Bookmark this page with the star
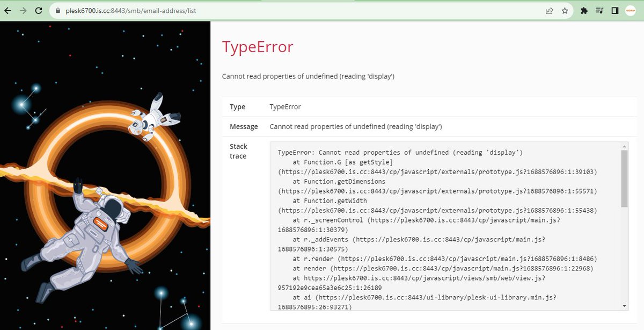Screen dimensions: 644x330 click(x=565, y=10)
